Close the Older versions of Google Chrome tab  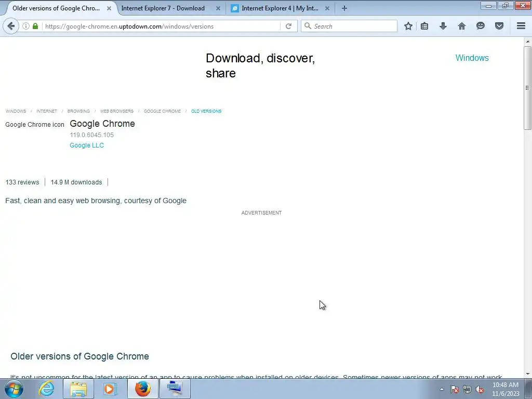click(x=109, y=8)
